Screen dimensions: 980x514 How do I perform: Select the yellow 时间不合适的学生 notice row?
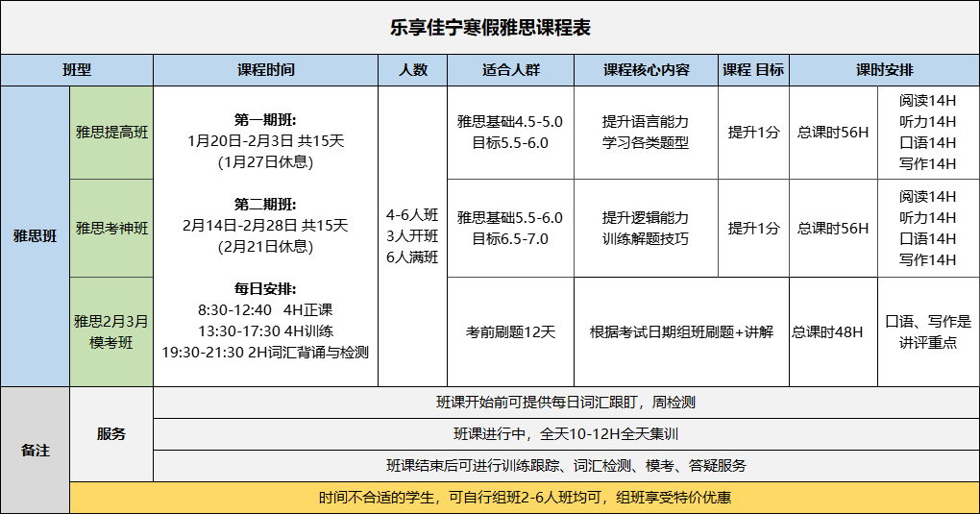(525, 498)
